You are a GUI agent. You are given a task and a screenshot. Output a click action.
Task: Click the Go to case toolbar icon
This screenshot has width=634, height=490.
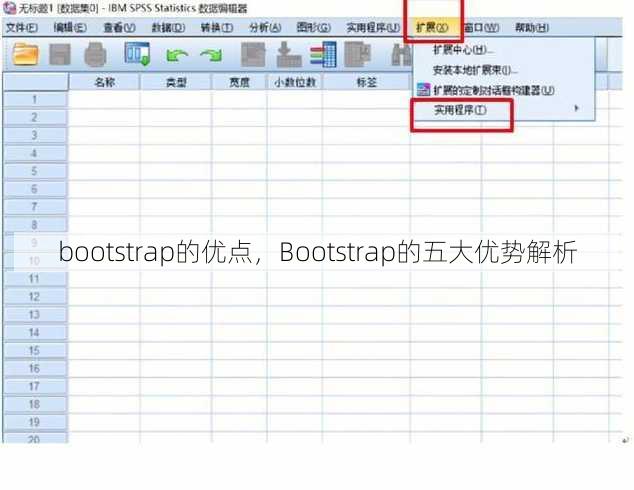click(253, 54)
